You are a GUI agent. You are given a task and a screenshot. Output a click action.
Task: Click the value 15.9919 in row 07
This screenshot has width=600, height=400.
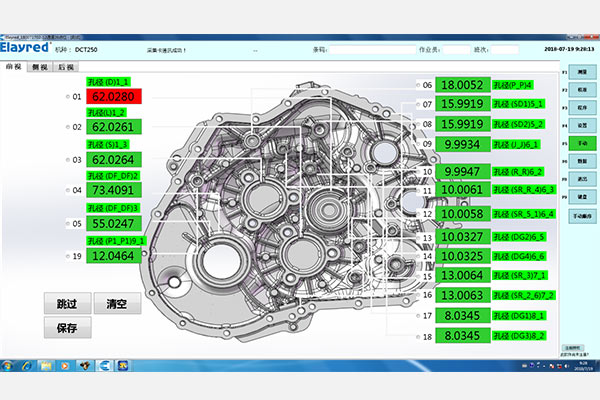click(x=463, y=104)
